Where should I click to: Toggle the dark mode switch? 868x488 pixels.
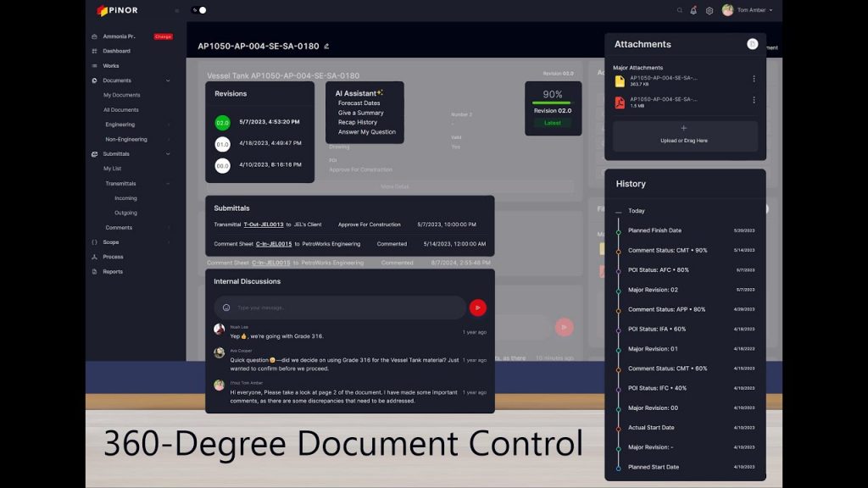coord(200,10)
